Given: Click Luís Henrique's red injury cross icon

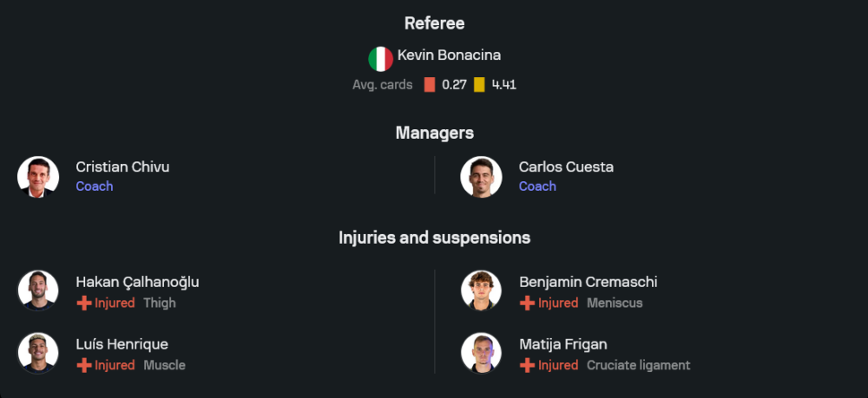Looking at the screenshot, I should click(84, 365).
